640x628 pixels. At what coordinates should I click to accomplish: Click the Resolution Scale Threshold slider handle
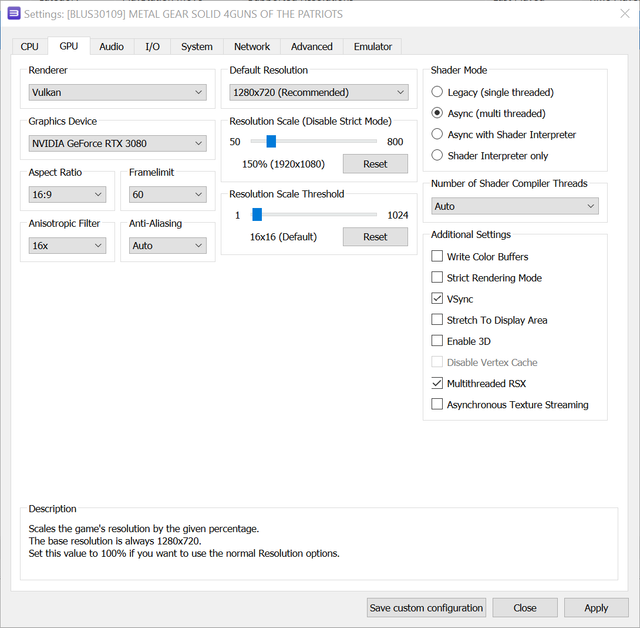[257, 214]
